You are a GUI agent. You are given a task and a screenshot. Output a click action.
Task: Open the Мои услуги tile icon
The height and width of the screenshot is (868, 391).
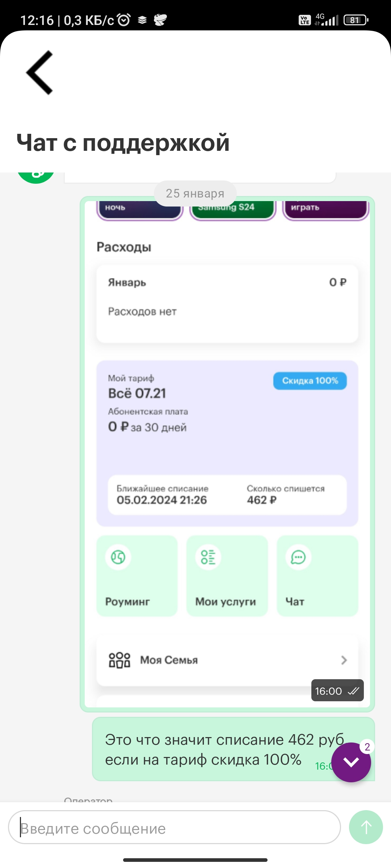coord(208,557)
